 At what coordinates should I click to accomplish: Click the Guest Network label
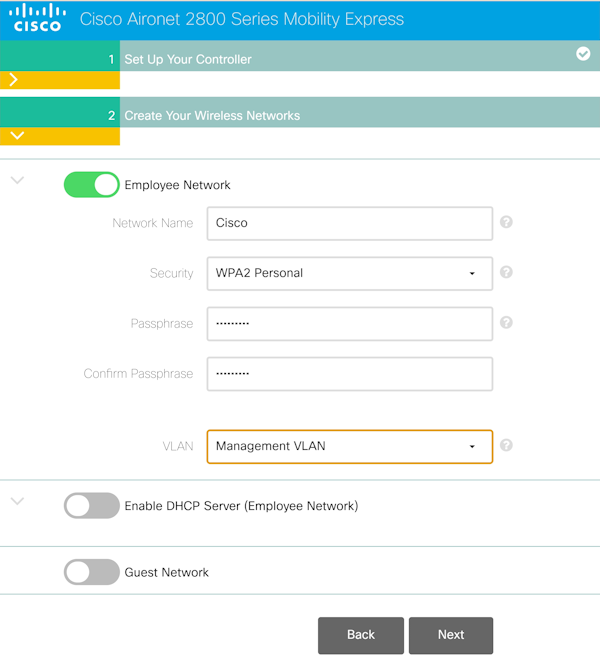click(166, 573)
